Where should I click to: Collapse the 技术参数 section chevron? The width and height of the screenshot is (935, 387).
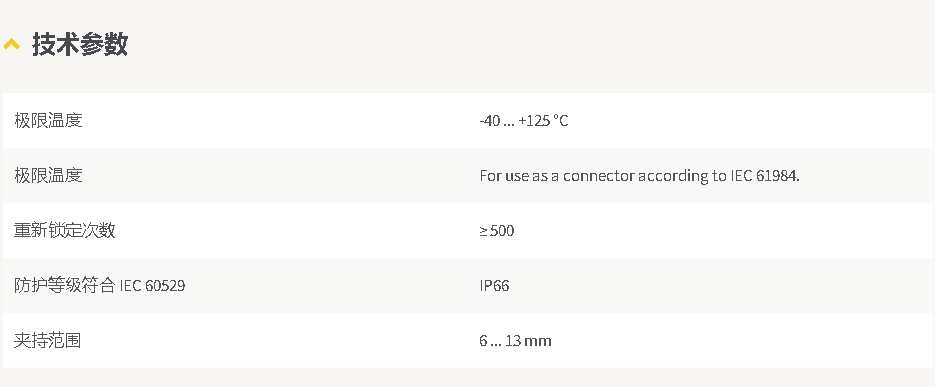point(11,44)
